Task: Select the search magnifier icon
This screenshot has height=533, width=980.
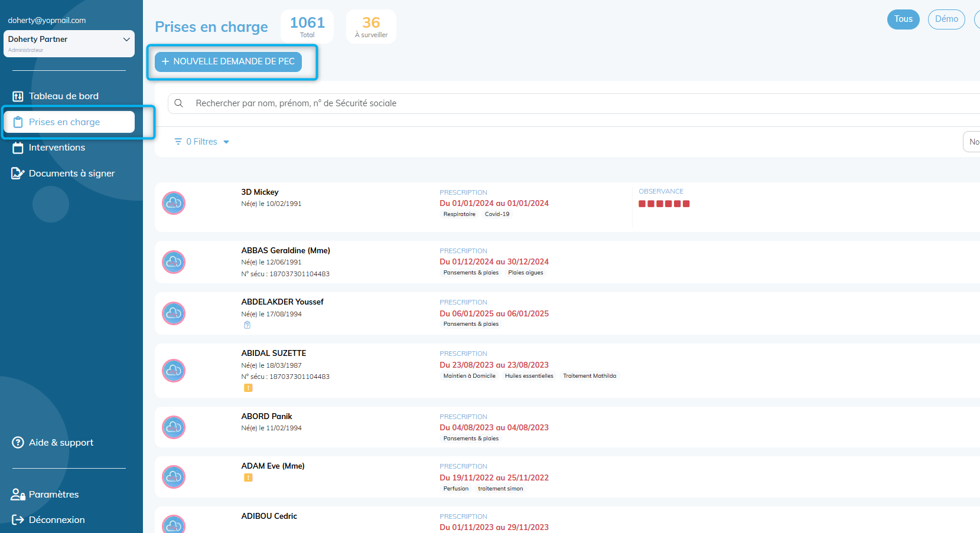Action: coord(178,103)
